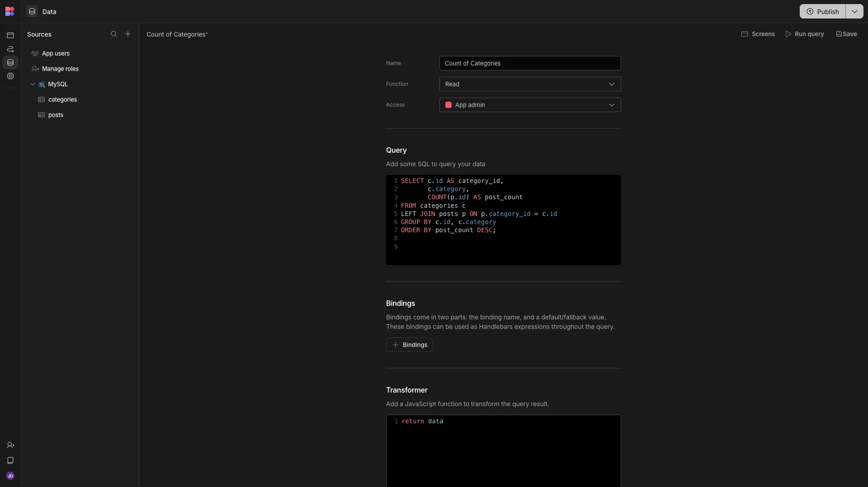Open Screens view
The width and height of the screenshot is (868, 487).
point(758,34)
